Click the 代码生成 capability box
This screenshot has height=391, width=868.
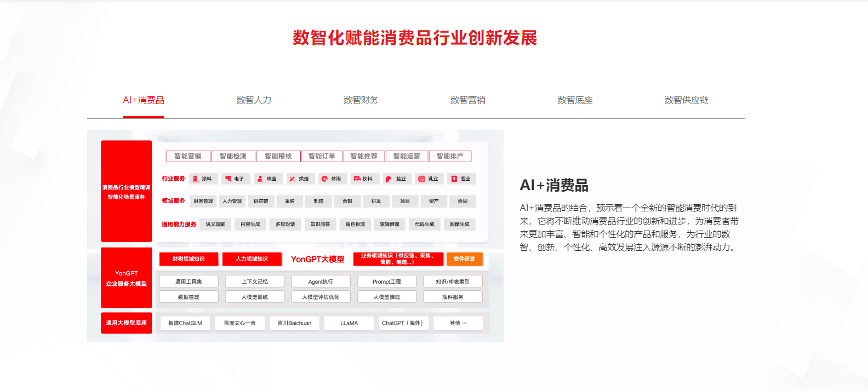click(425, 225)
